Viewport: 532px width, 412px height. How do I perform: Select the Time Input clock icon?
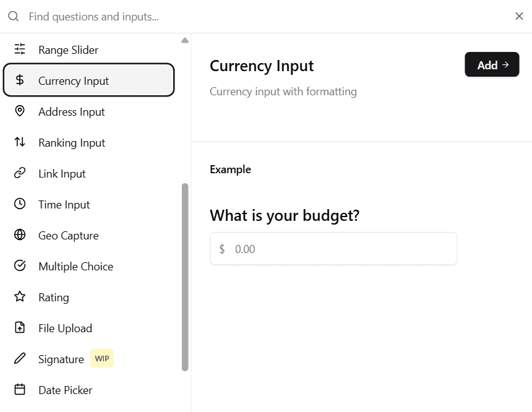coord(19,204)
